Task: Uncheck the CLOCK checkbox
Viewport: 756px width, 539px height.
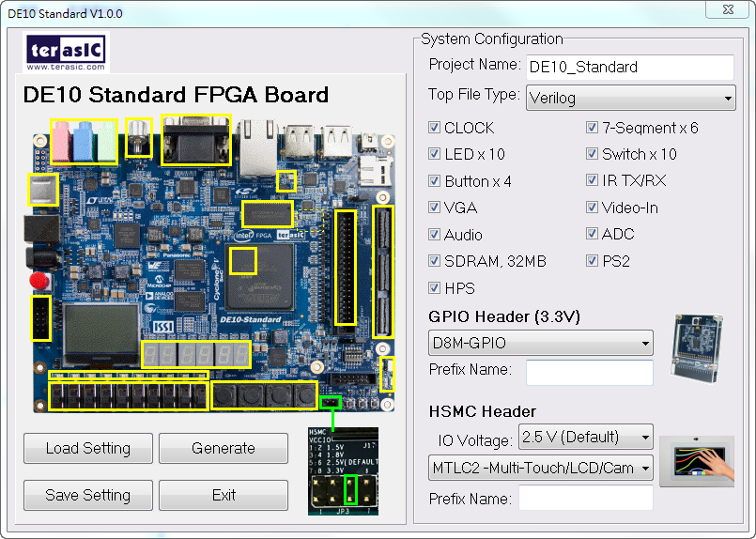Action: 434,128
